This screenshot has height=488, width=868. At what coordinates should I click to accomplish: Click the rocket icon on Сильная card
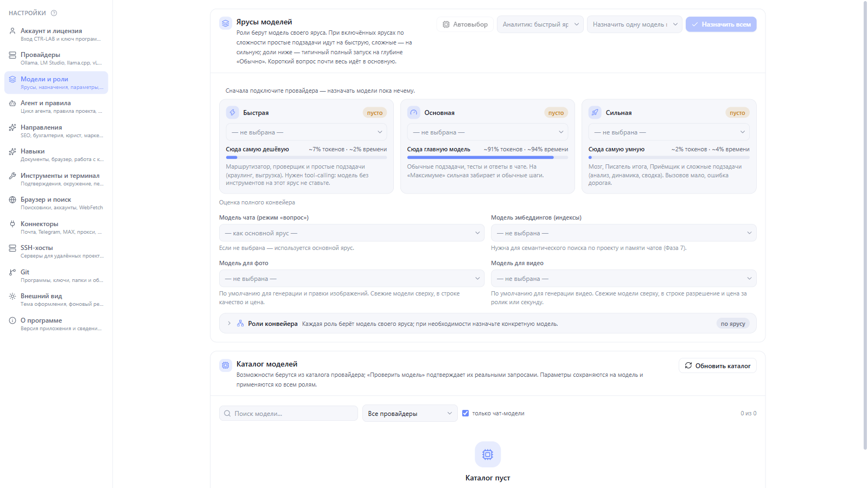click(595, 112)
